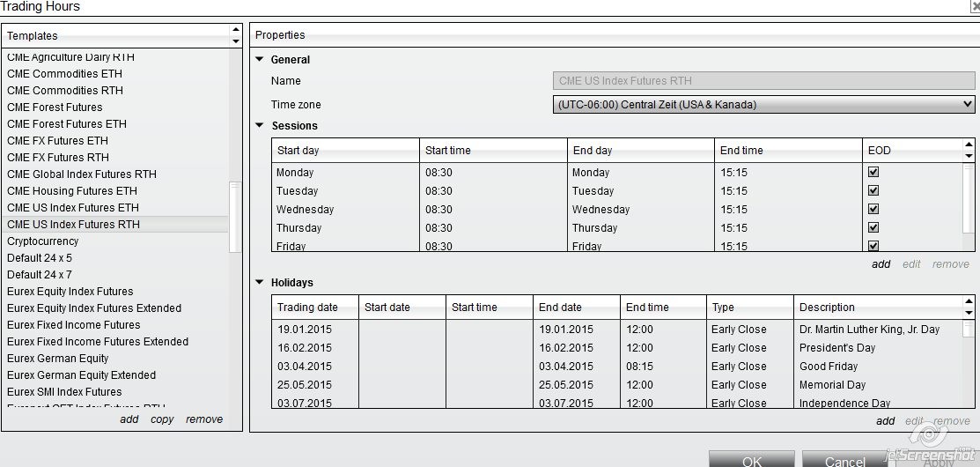This screenshot has height=467, width=980.
Task: Select CME US Index Futures ETH template
Action: 73,208
